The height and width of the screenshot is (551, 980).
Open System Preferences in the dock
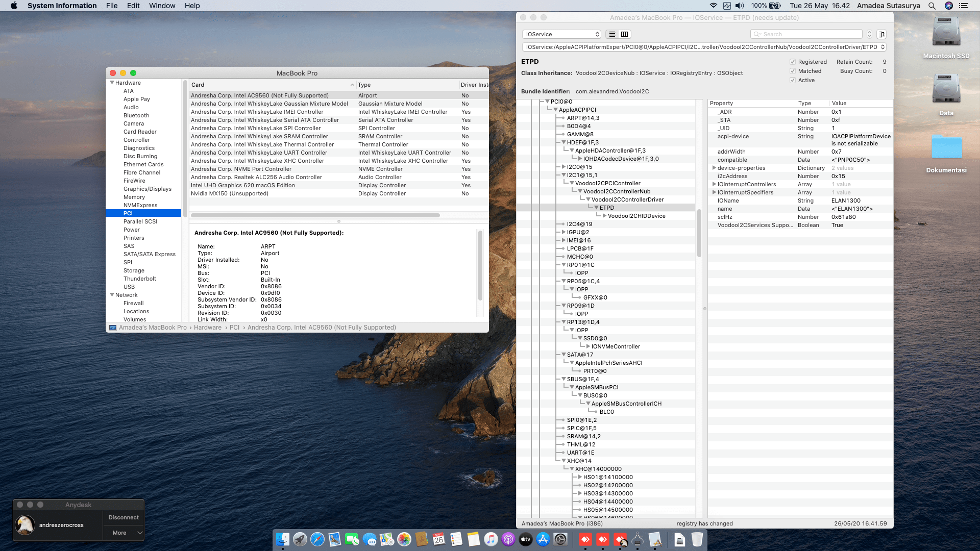coord(560,539)
